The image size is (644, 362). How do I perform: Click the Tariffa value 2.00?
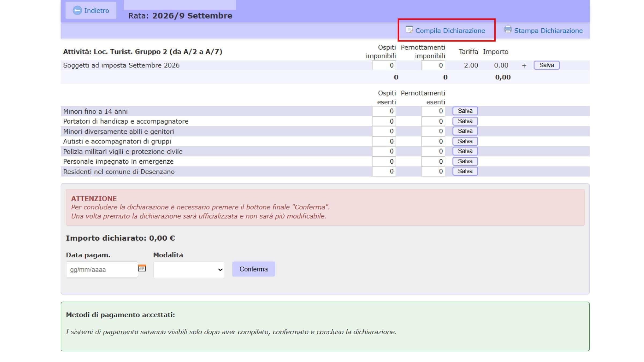471,65
